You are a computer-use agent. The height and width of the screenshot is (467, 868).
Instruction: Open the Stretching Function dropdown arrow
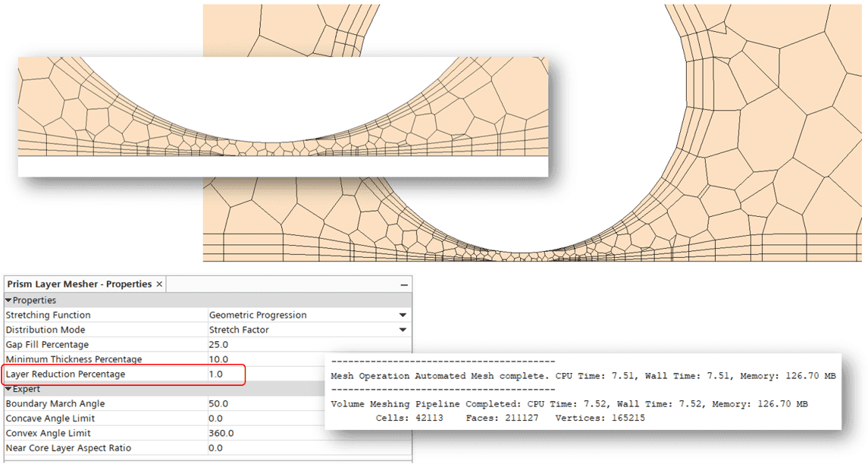pos(403,315)
